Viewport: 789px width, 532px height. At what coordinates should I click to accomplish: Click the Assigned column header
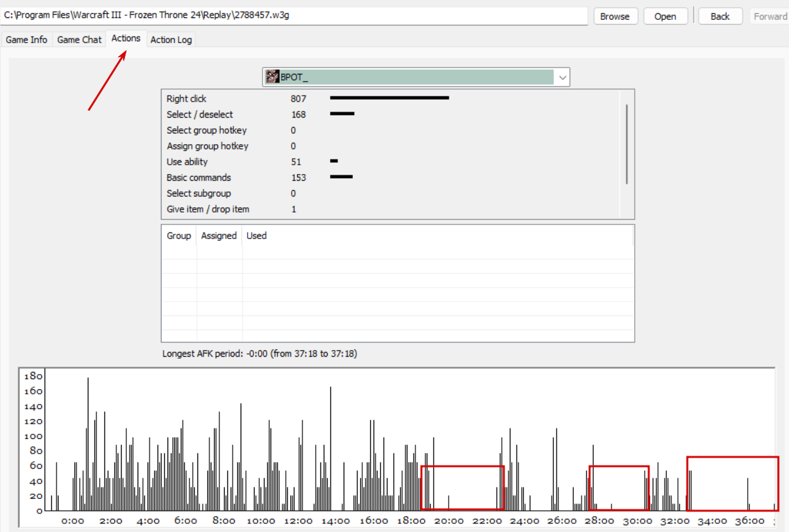219,236
